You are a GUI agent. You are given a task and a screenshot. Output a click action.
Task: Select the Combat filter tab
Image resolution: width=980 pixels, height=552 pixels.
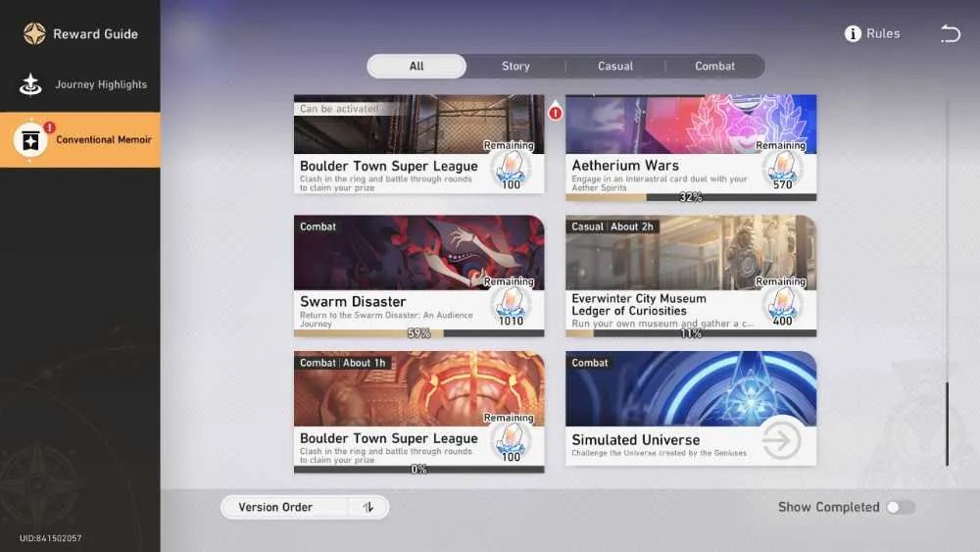715,67
